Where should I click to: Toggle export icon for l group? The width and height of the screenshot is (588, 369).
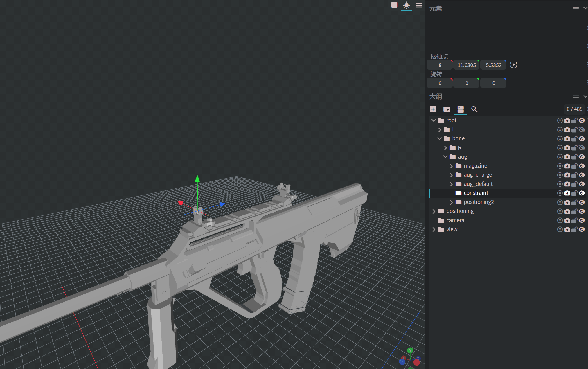pos(560,130)
